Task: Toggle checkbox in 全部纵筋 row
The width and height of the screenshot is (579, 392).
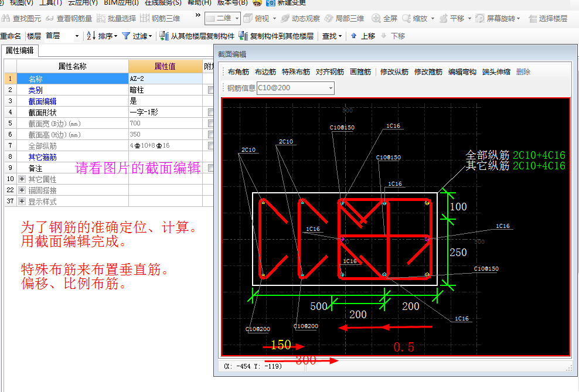Action: tap(210, 145)
